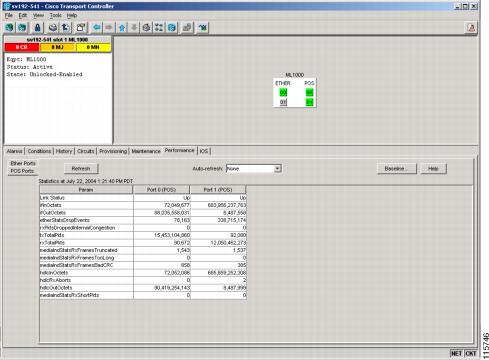The width and height of the screenshot is (489, 360).
Task: Select green POS port 00 on ML1000
Action: [309, 92]
